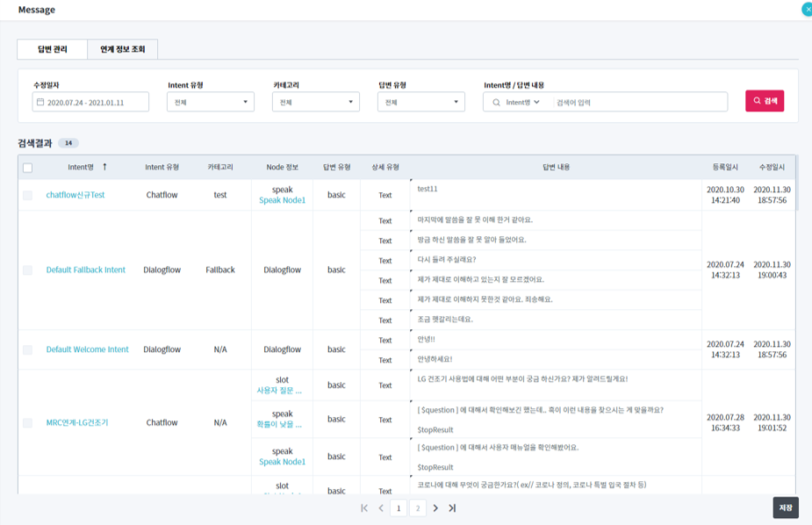Click the magnifier icon in search box
Image resolution: width=812 pixels, height=525 pixels.
coord(496,103)
